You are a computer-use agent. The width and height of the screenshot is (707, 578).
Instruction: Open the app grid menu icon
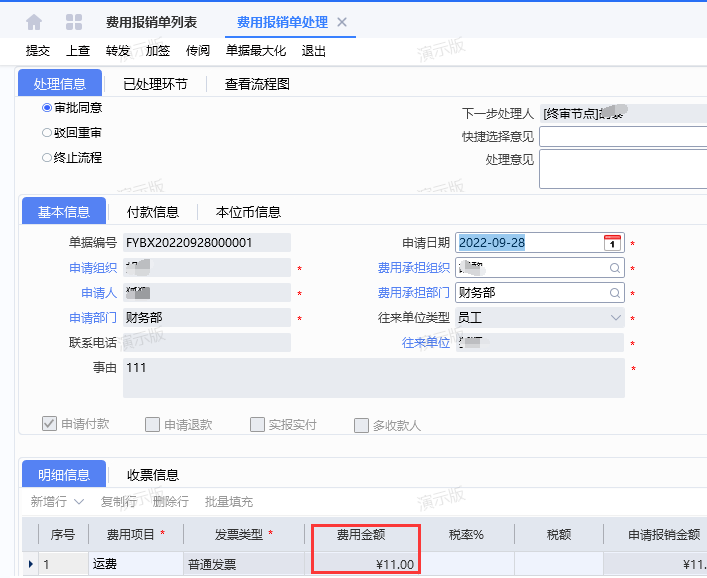point(74,22)
